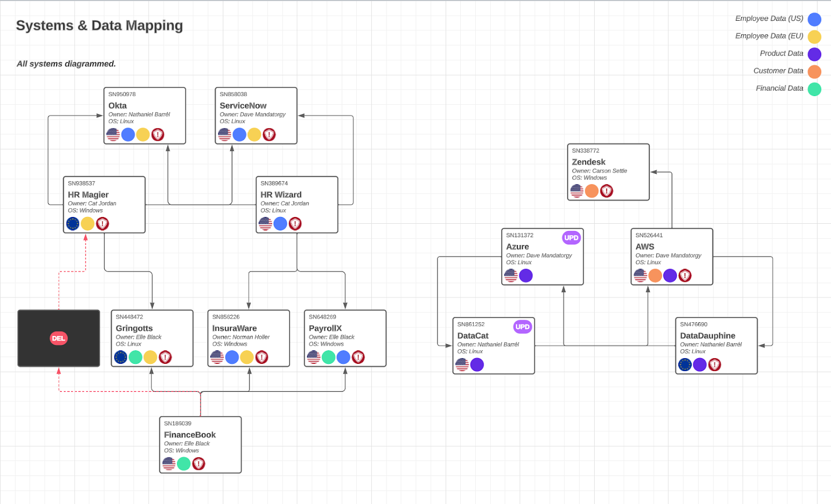Click the US flag icon in PayrollX card
This screenshot has height=504, width=831.
point(314,357)
